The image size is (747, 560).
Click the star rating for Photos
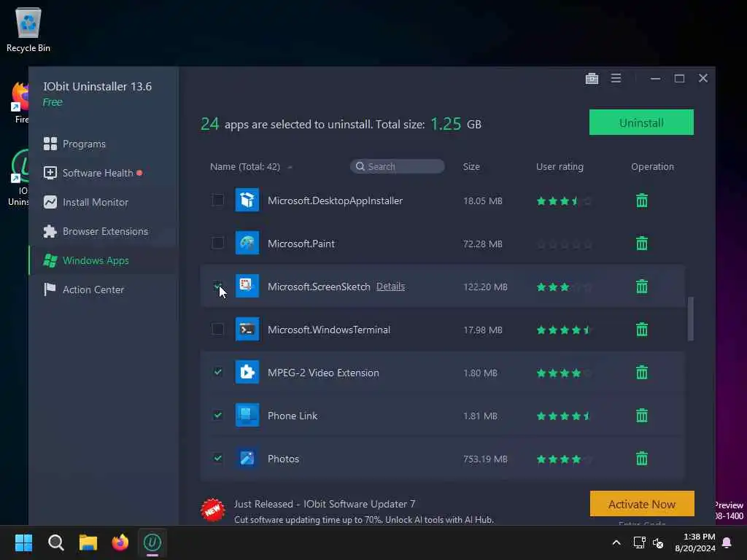[564, 459]
